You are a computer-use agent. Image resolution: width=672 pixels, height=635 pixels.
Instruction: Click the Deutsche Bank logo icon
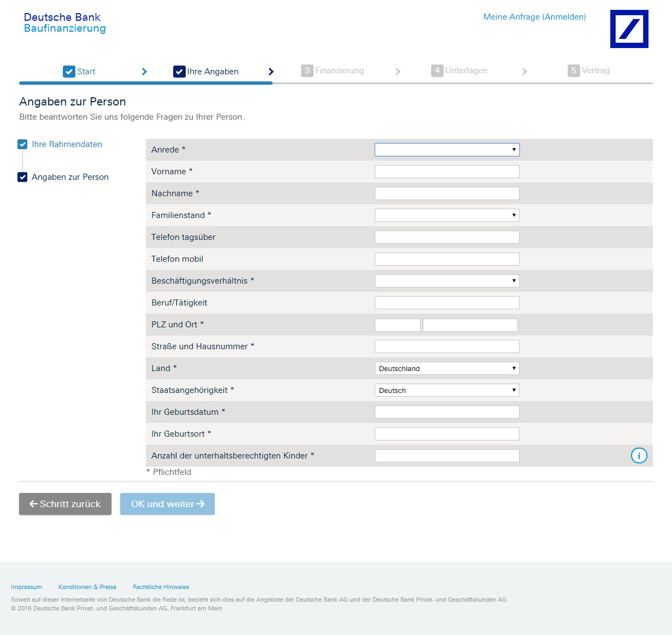point(629,29)
